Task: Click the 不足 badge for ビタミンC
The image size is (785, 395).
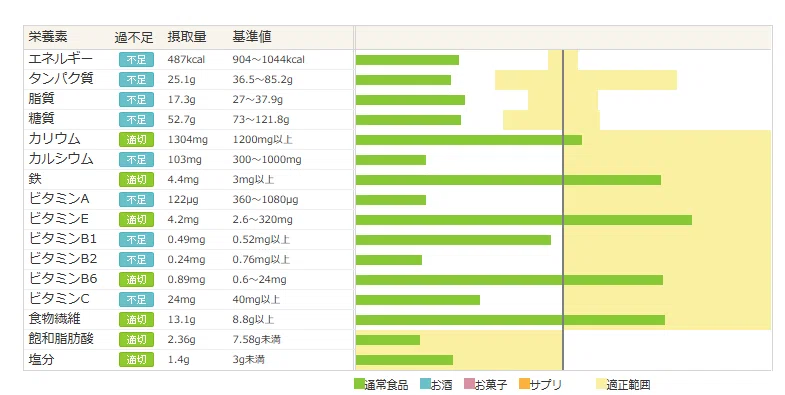Action: pos(136,299)
